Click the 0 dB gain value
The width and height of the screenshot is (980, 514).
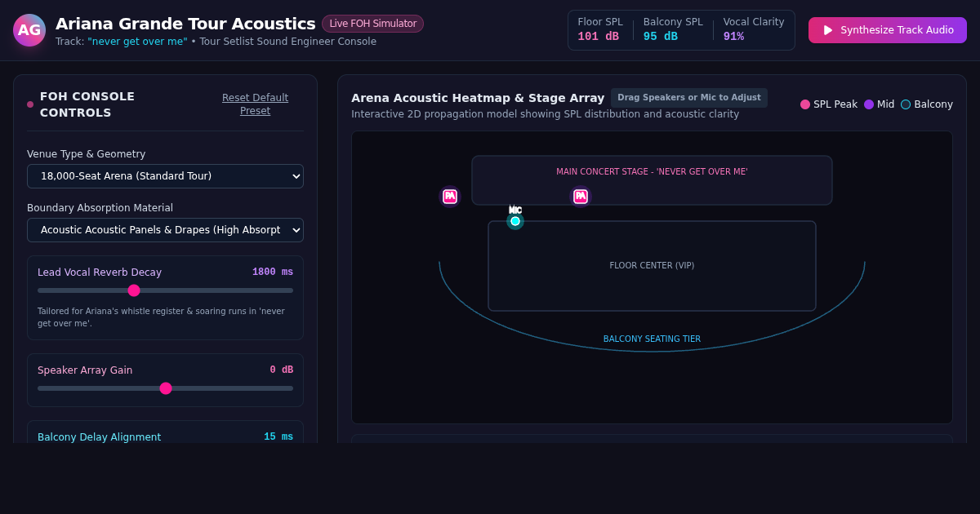[x=282, y=370]
